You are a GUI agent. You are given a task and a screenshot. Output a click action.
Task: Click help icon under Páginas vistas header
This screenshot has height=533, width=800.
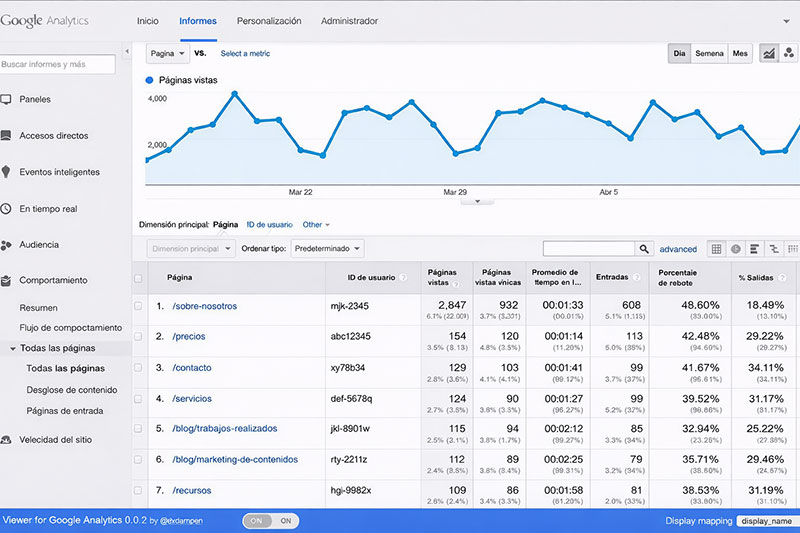(x=456, y=284)
